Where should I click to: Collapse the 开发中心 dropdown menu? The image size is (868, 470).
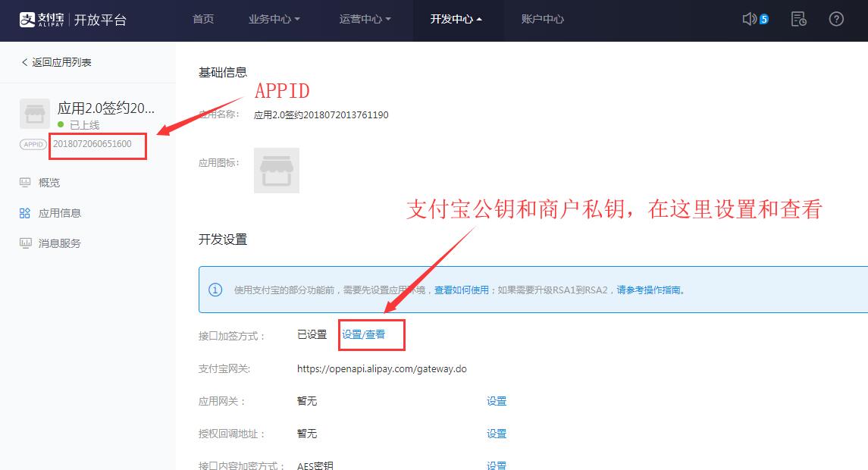pyautogui.click(x=456, y=20)
